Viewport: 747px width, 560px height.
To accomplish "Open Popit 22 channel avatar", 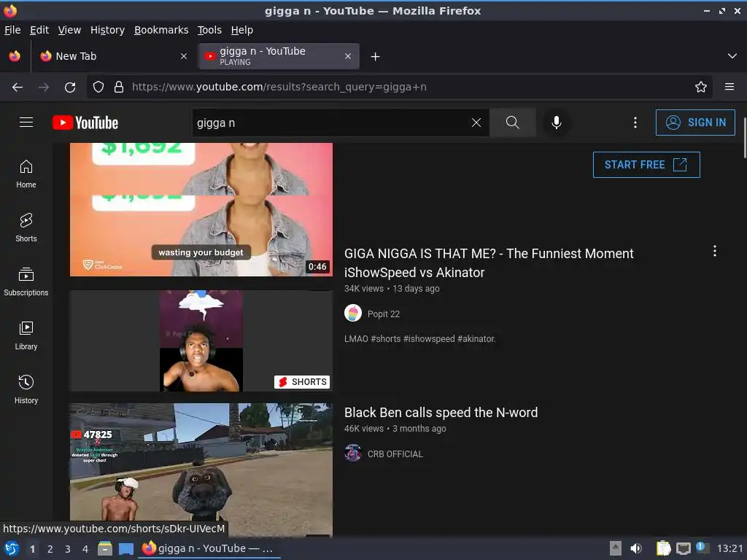I will (x=353, y=314).
